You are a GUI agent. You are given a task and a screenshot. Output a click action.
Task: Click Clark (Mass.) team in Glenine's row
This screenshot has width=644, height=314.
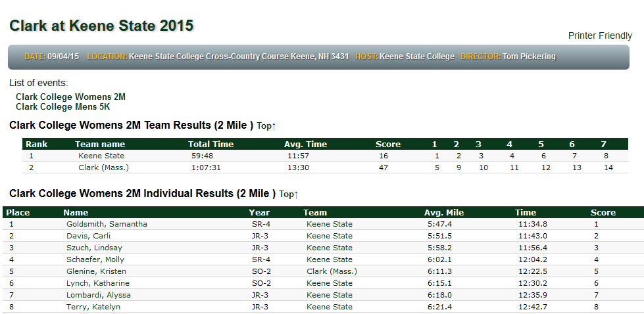point(332,272)
